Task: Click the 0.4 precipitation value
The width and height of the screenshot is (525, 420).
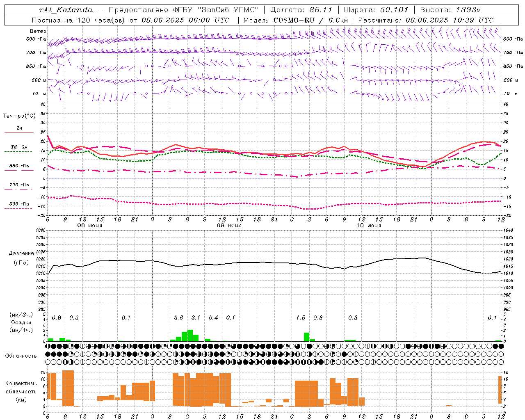Action: coord(213,318)
